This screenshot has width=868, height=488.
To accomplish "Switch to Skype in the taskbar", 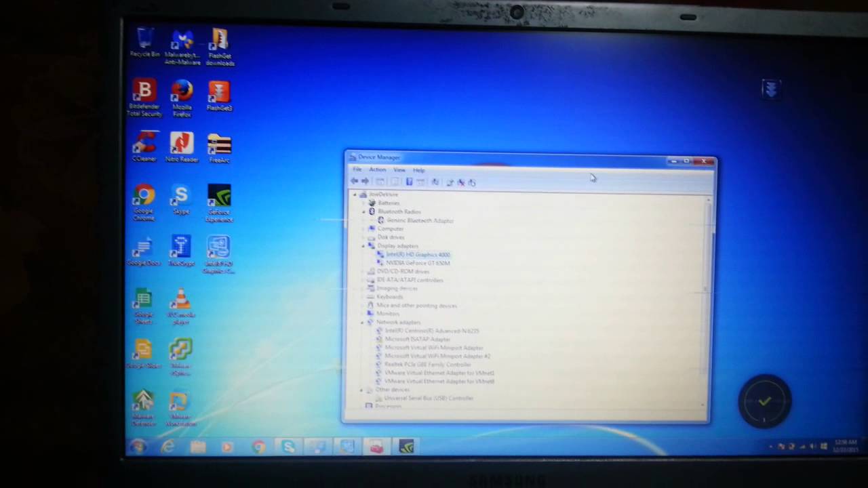I will (290, 447).
